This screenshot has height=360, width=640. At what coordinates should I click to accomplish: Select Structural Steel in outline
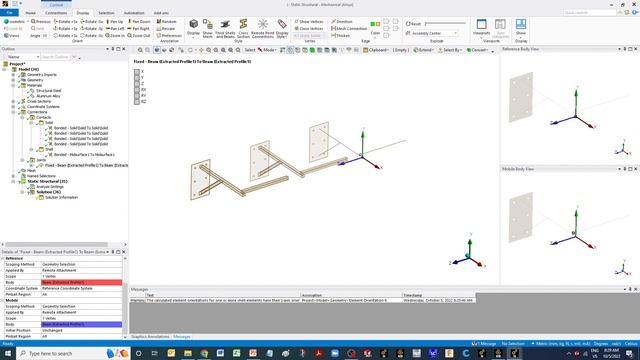pyautogui.click(x=49, y=91)
